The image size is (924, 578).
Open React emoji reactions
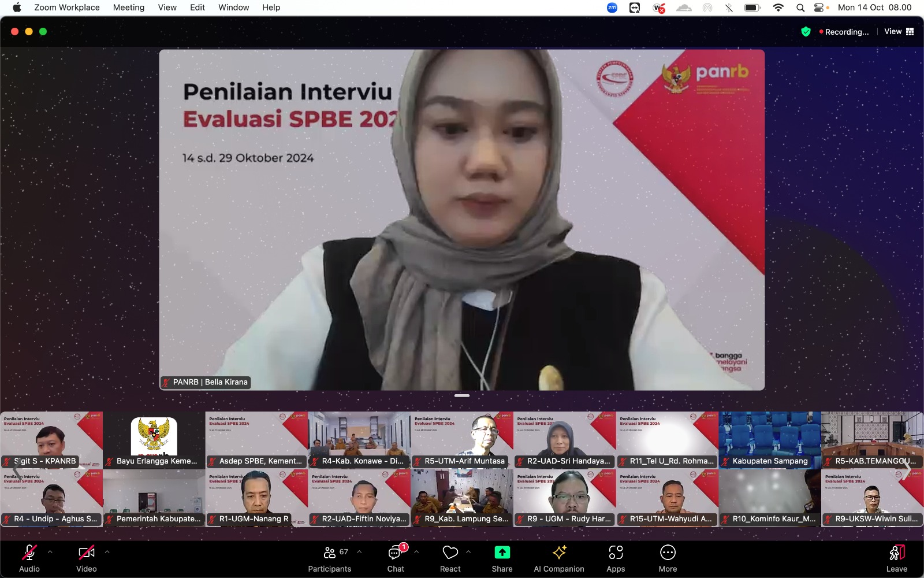[x=450, y=558]
